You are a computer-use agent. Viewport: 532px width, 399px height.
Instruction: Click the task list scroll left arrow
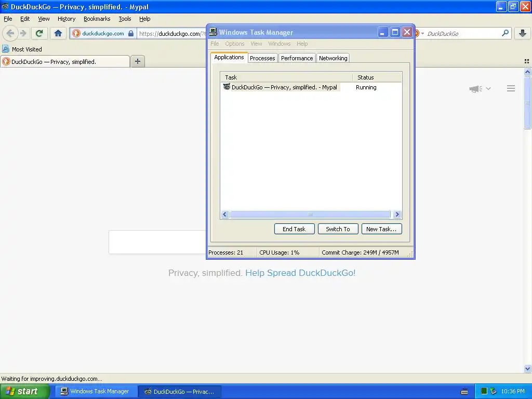pyautogui.click(x=224, y=215)
